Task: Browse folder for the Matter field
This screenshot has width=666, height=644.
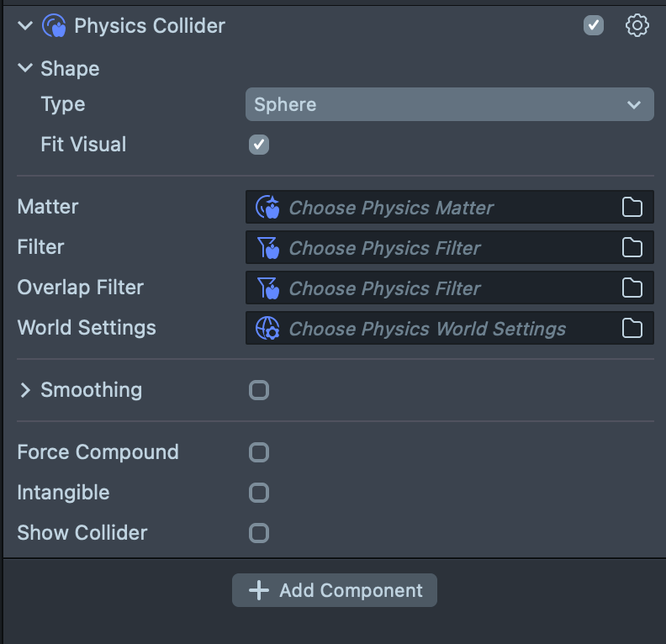Action: [x=632, y=208]
